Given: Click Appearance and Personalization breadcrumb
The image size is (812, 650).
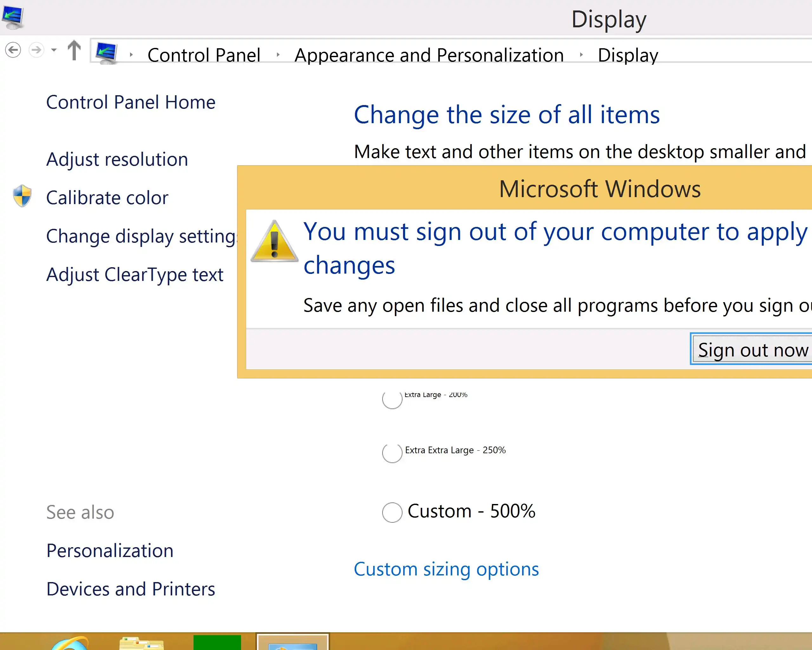Looking at the screenshot, I should click(429, 56).
